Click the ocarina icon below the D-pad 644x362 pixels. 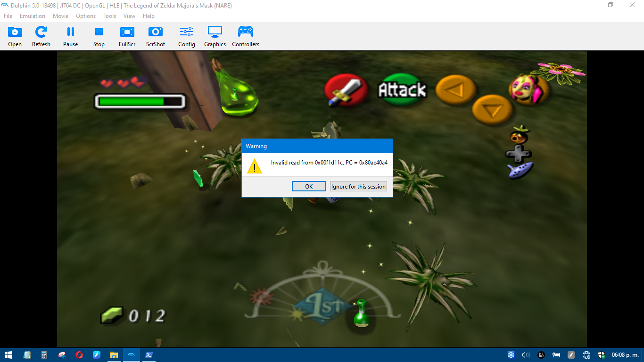click(x=520, y=170)
